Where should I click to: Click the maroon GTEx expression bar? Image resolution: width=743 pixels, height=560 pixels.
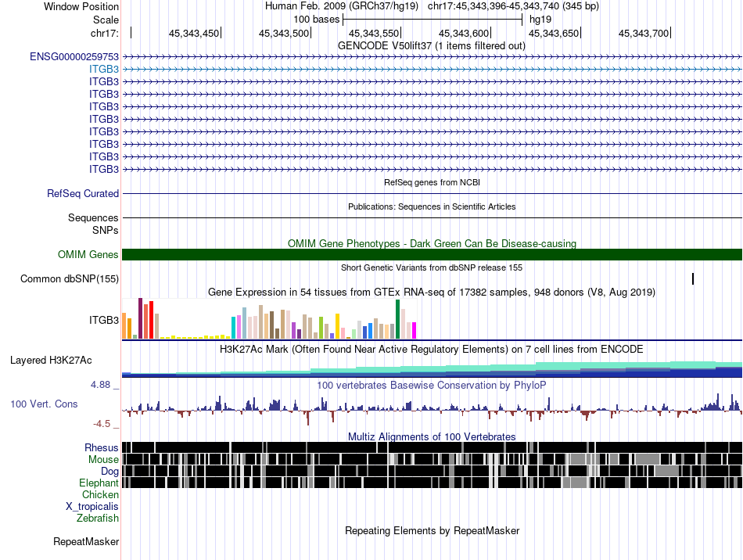[140, 318]
